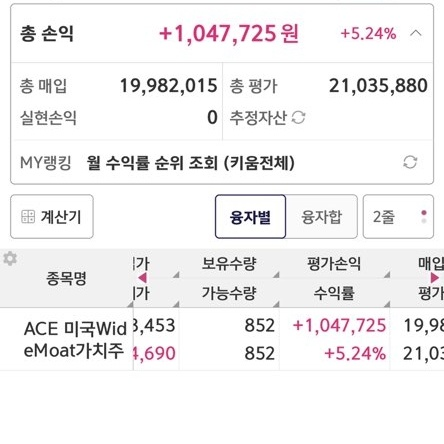The height and width of the screenshot is (444, 444).
Task: Sort by 평가손익 column header
Action: (334, 264)
